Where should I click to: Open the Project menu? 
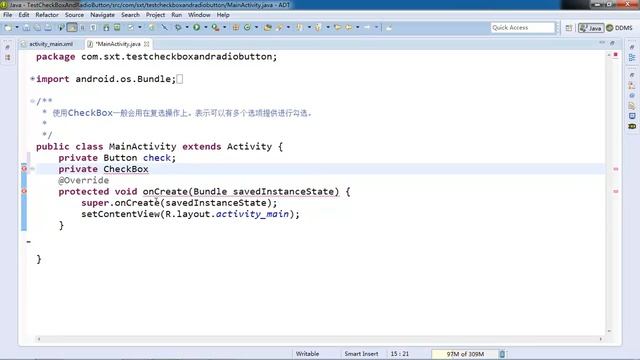click(156, 15)
